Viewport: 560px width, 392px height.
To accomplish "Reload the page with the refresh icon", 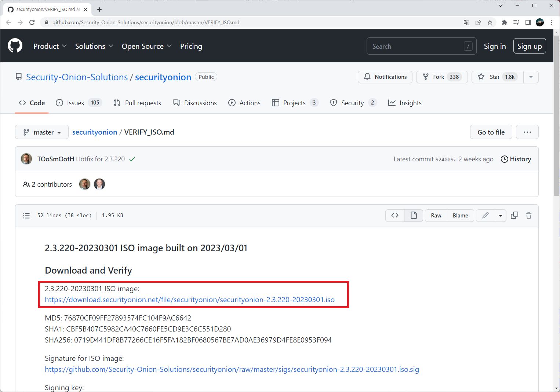I will (x=32, y=22).
